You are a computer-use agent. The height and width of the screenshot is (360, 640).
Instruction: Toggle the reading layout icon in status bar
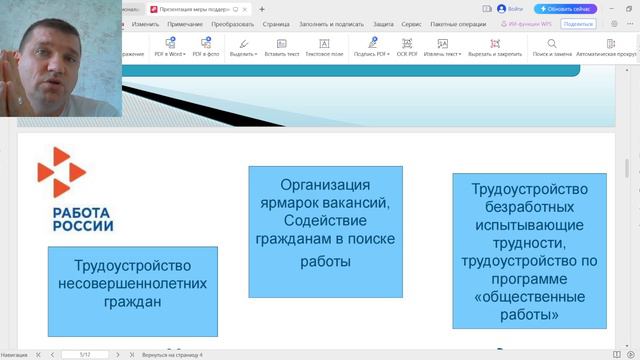[x=617, y=354]
